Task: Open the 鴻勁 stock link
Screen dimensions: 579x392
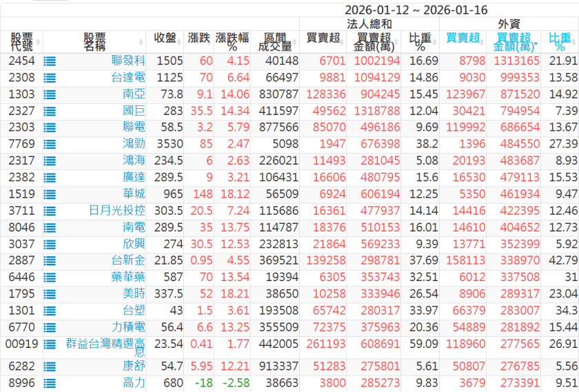Action: pyautogui.click(x=134, y=144)
